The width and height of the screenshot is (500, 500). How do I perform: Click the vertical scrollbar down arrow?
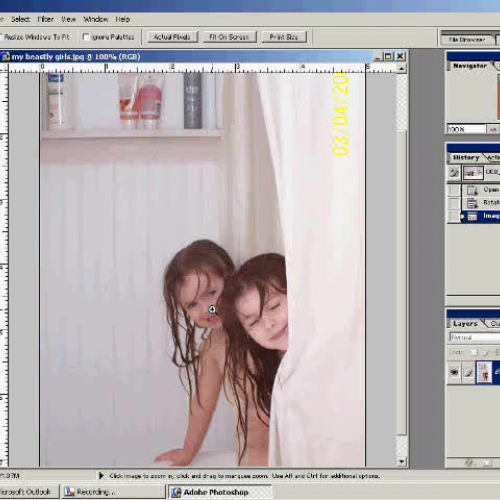[x=402, y=462]
